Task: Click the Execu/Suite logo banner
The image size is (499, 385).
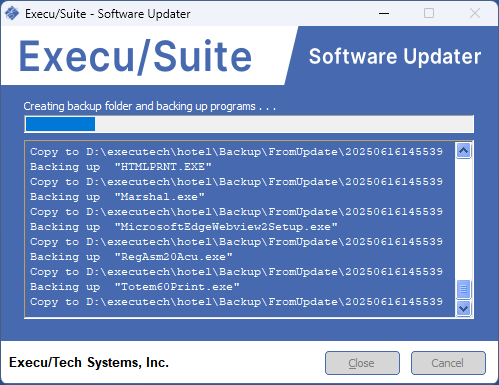Action: coord(135,56)
